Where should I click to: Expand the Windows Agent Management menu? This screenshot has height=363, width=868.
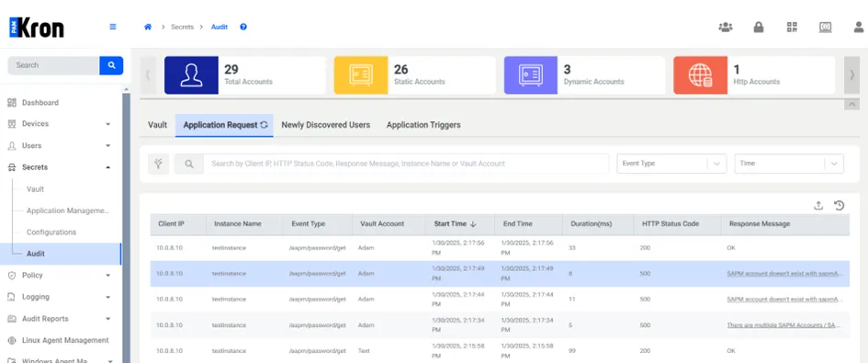pyautogui.click(x=109, y=360)
